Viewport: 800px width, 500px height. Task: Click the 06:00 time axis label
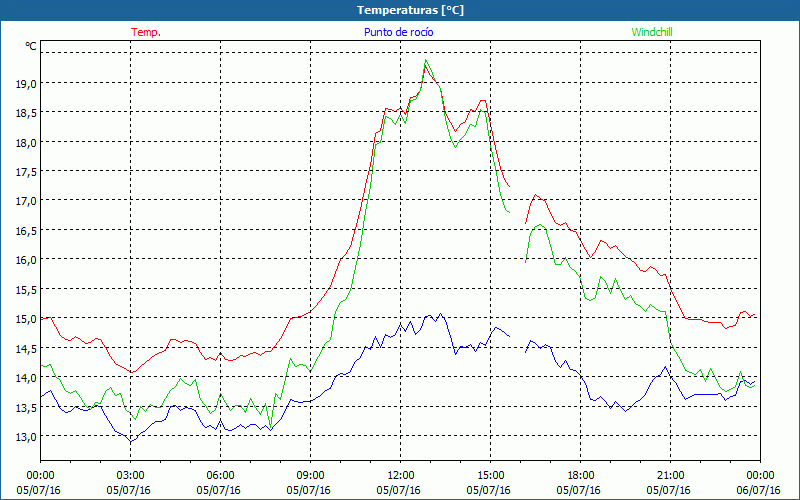pyautogui.click(x=220, y=476)
